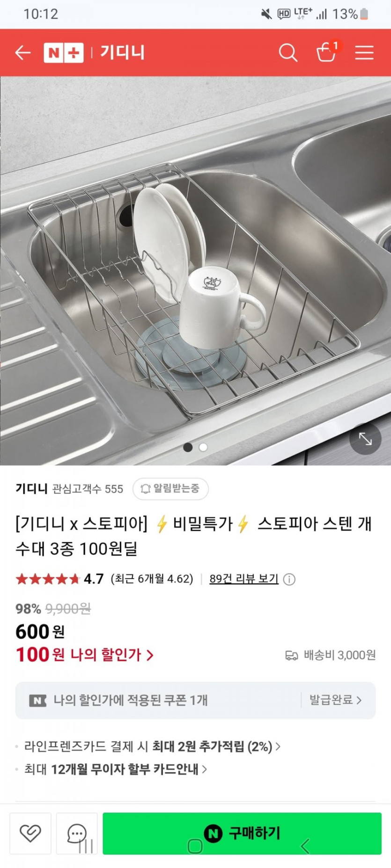Open the N+ store logo
The width and height of the screenshot is (391, 868).
[x=64, y=52]
